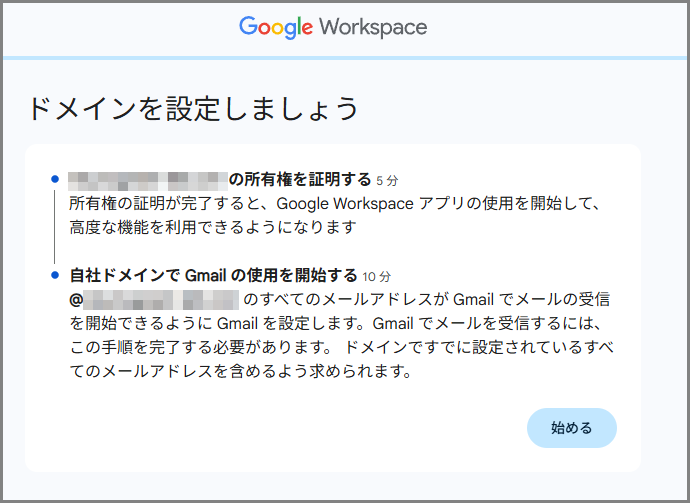Click the blurred domain after the @ symbol

click(x=160, y=299)
